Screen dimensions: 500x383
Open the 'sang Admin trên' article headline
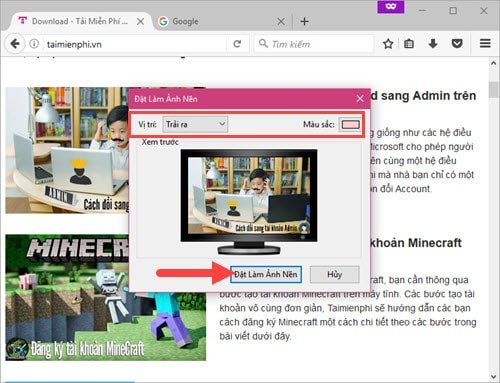coord(424,96)
